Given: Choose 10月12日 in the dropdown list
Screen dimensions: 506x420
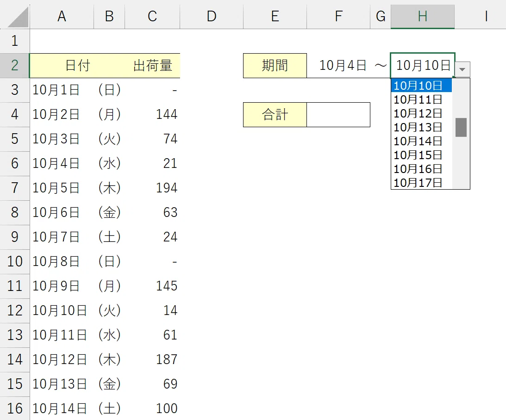Looking at the screenshot, I should pyautogui.click(x=421, y=113).
